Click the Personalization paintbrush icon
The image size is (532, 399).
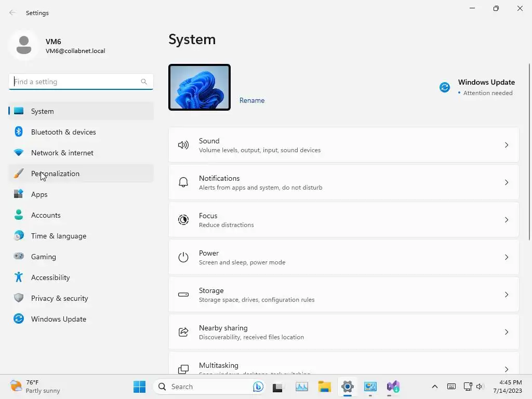(19, 174)
